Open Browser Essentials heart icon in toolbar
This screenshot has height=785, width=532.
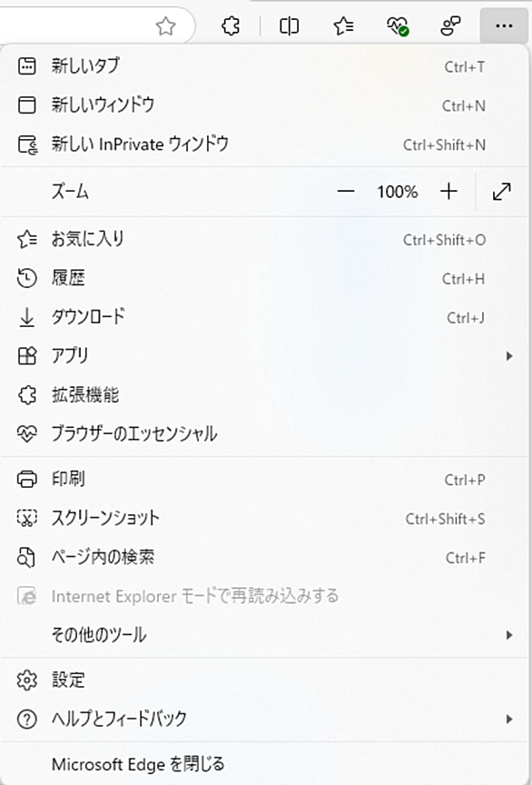click(x=398, y=25)
